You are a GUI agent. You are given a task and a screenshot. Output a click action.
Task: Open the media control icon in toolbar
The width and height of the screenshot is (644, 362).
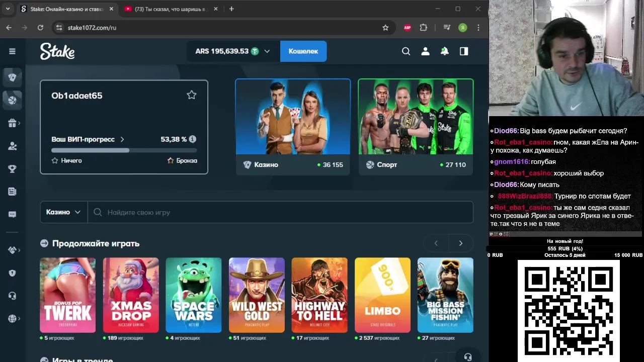tap(446, 28)
